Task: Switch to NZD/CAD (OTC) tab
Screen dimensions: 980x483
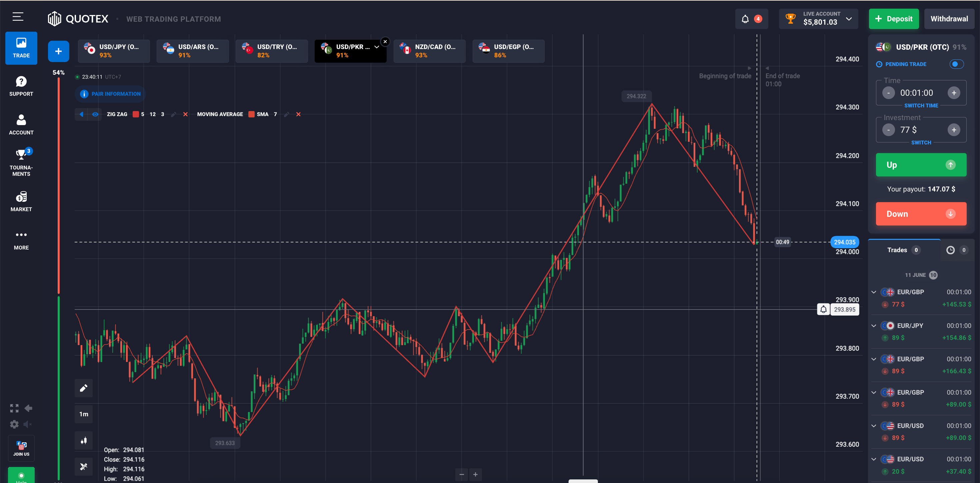Action: tap(430, 51)
